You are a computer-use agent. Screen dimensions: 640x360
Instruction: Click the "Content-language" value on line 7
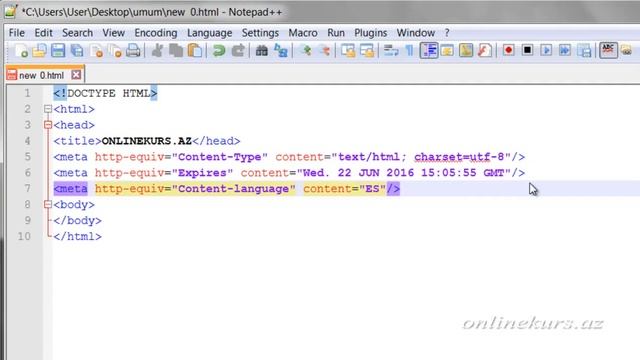(x=233, y=189)
